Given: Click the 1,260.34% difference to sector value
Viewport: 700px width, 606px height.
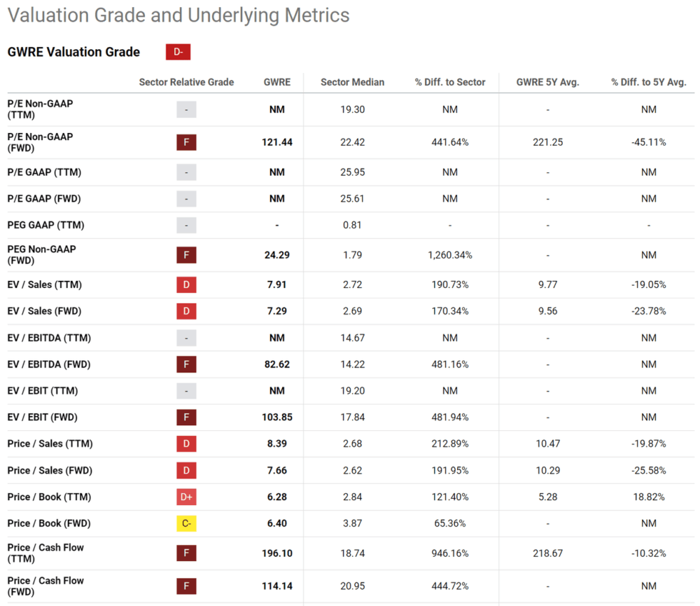Looking at the screenshot, I should coord(450,255).
